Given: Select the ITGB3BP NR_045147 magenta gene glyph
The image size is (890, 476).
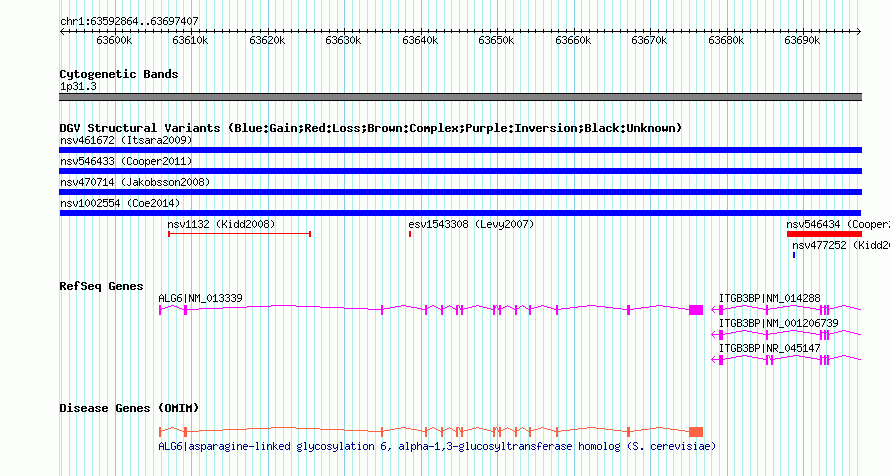Looking at the screenshot, I should (786, 360).
